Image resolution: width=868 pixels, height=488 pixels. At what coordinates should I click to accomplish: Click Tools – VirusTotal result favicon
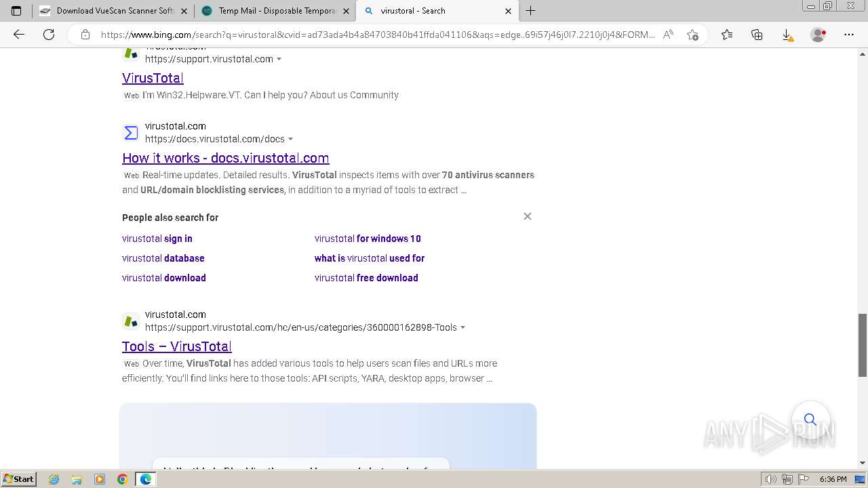pos(131,321)
